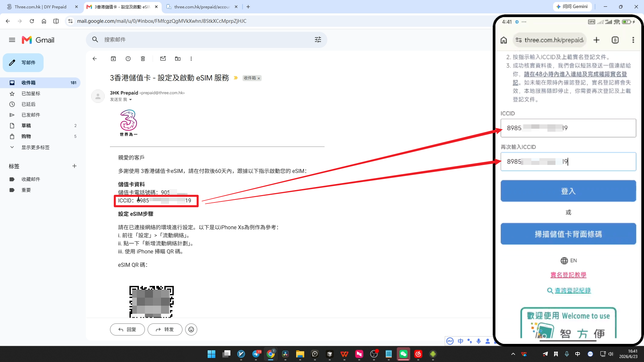Go back to inbox with arrow icon
The width and height of the screenshot is (644, 362).
[x=95, y=59]
